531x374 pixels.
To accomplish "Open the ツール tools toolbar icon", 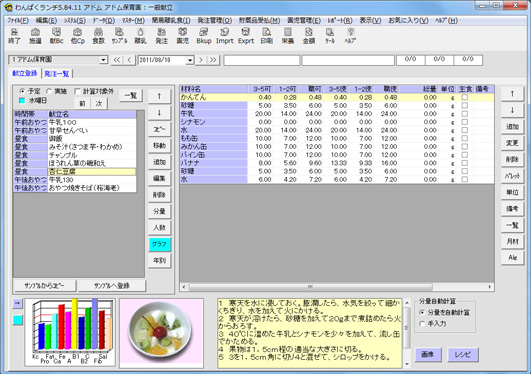I will (330, 36).
